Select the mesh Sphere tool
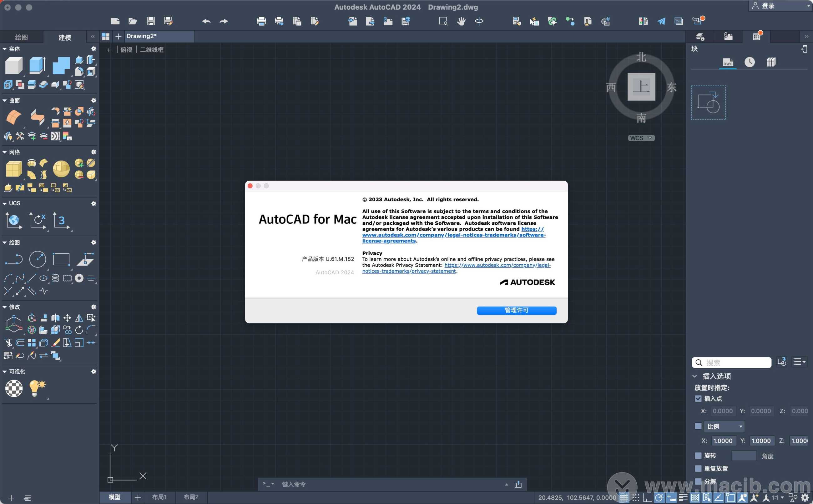 coord(61,169)
